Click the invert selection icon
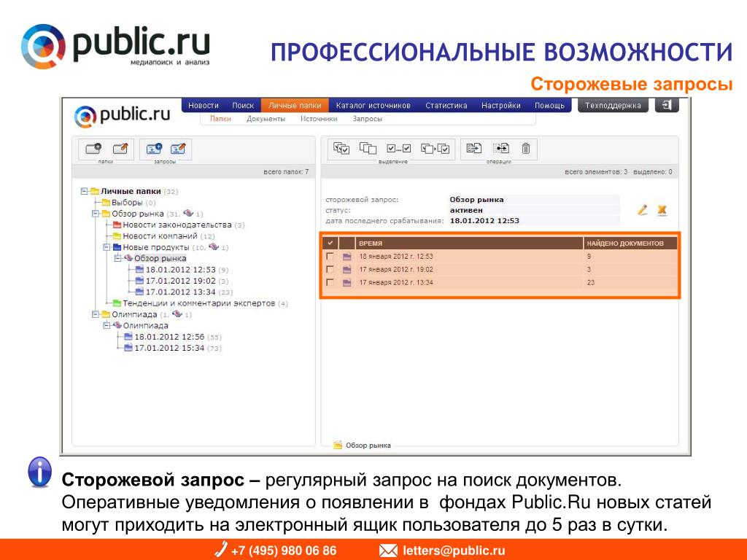Viewport: 747px width, 560px height. tap(435, 149)
